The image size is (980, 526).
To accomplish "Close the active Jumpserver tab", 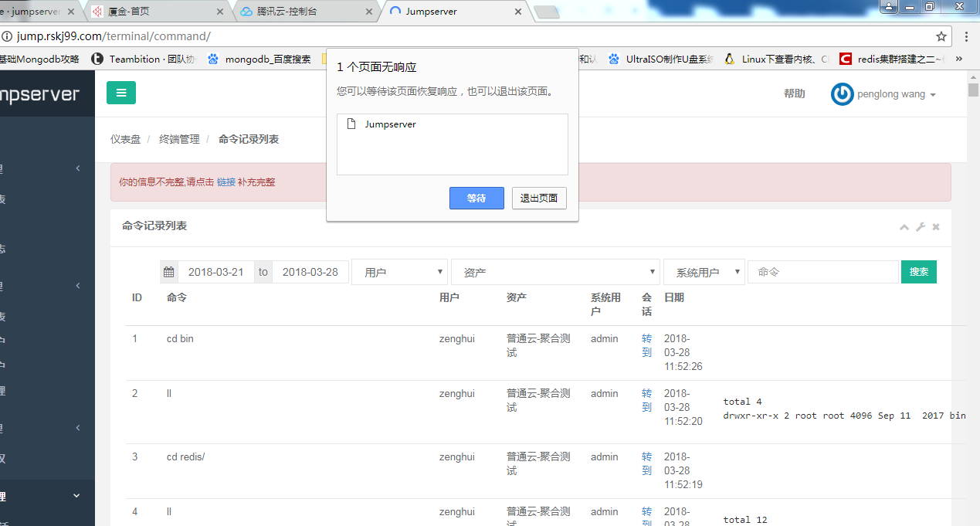I will [517, 12].
